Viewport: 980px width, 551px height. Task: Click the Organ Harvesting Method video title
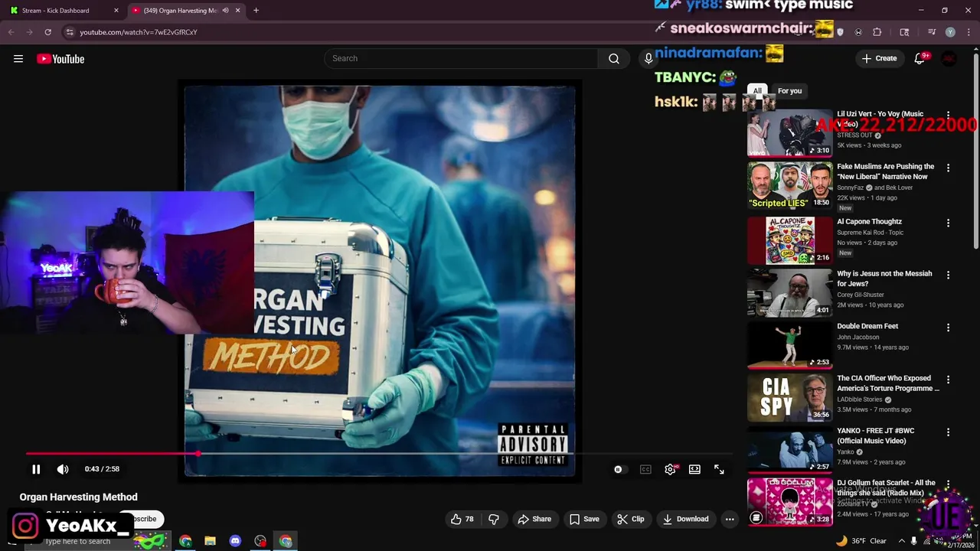(79, 497)
